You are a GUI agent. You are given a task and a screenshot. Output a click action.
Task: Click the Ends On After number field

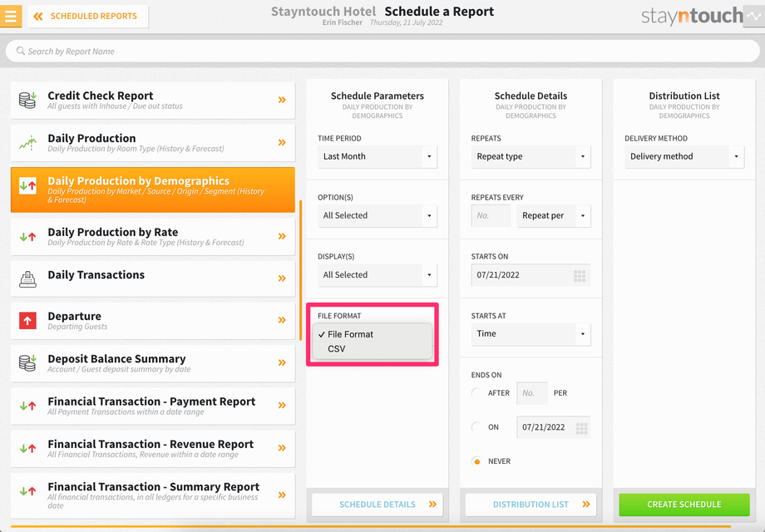[x=532, y=393]
